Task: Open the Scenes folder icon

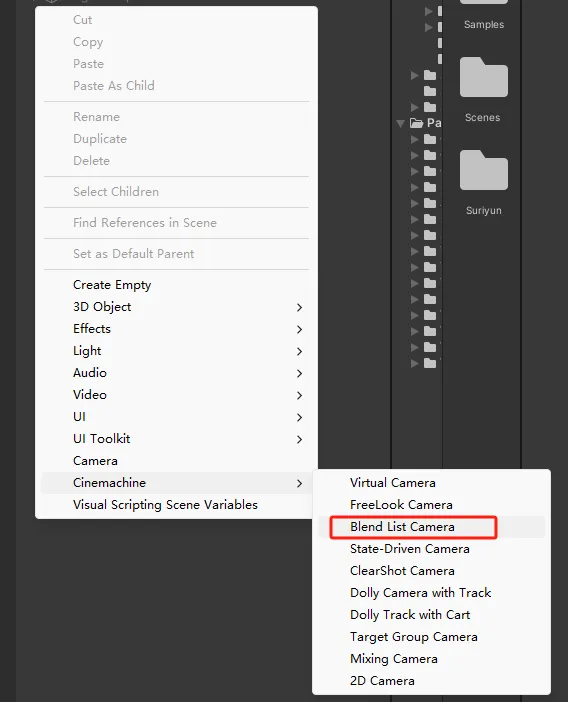Action: click(x=484, y=77)
